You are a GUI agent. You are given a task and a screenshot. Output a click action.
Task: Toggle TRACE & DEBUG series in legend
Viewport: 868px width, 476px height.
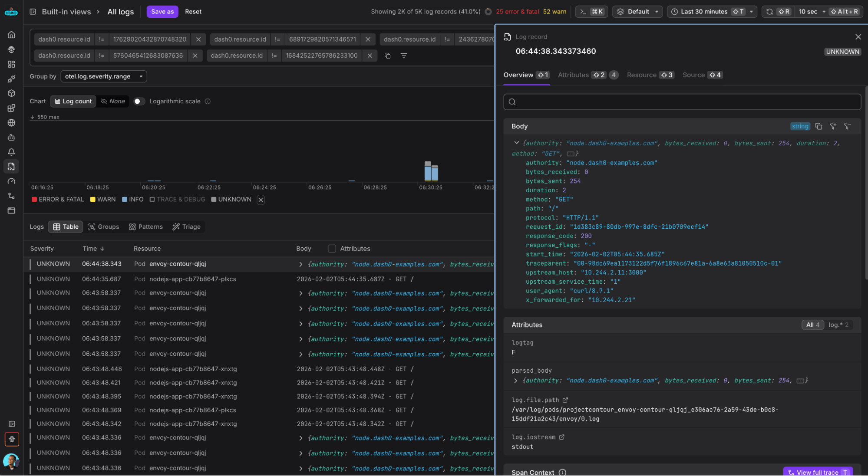[x=177, y=200]
